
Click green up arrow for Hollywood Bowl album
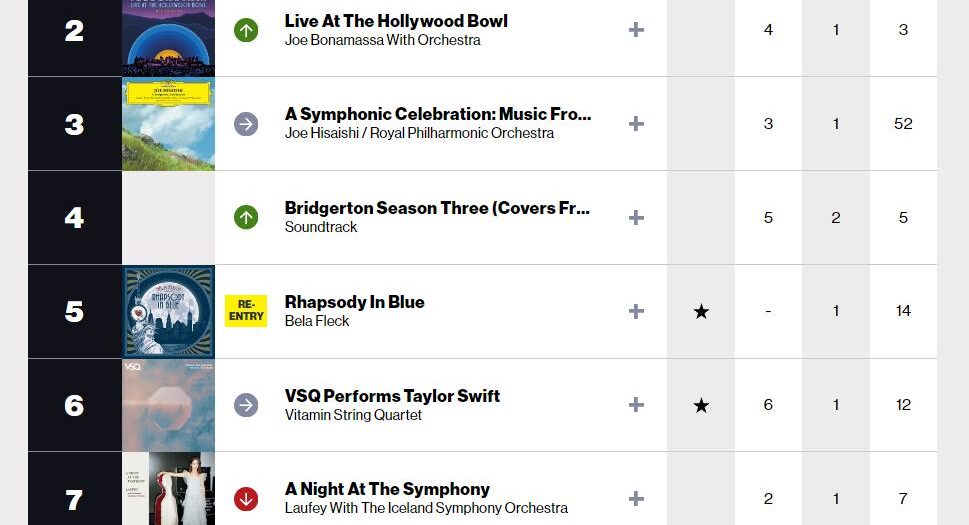[246, 30]
